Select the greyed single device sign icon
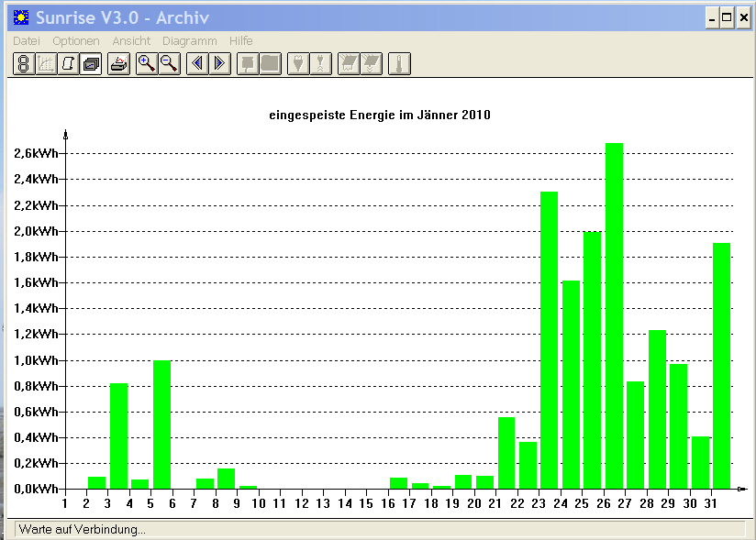This screenshot has height=540, width=756. 248,63
